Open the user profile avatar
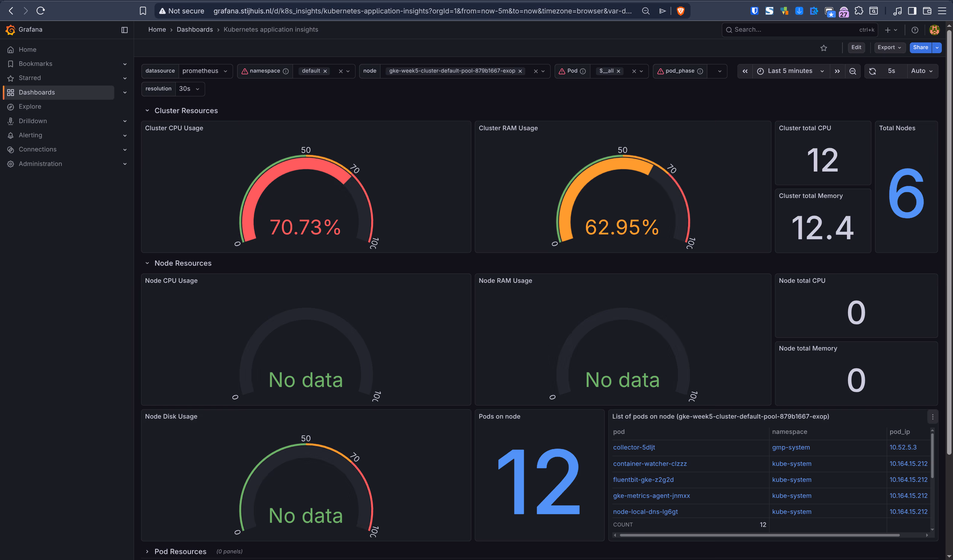Screen dimensions: 953x560 coord(934,29)
